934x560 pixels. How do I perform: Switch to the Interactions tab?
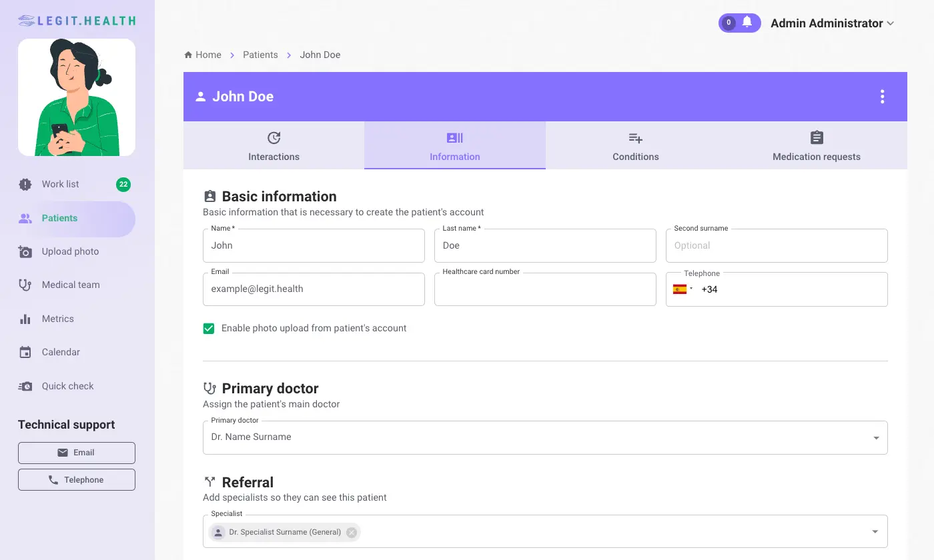pos(274,145)
